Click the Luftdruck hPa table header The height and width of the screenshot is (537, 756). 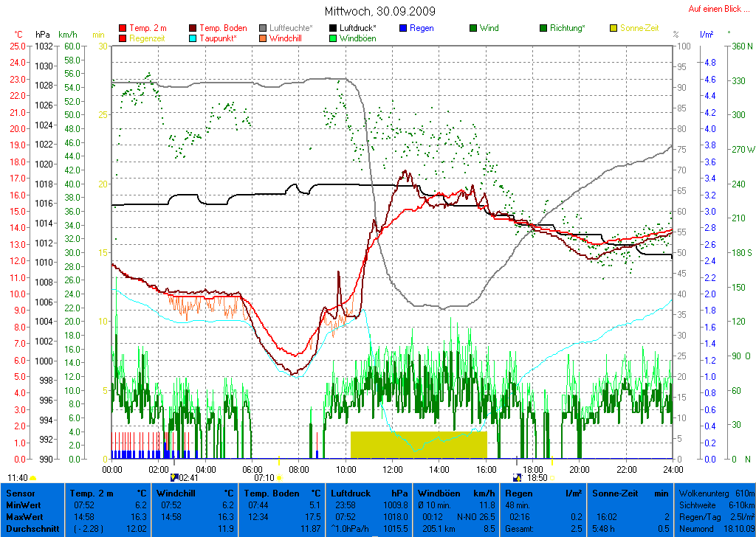(x=369, y=493)
